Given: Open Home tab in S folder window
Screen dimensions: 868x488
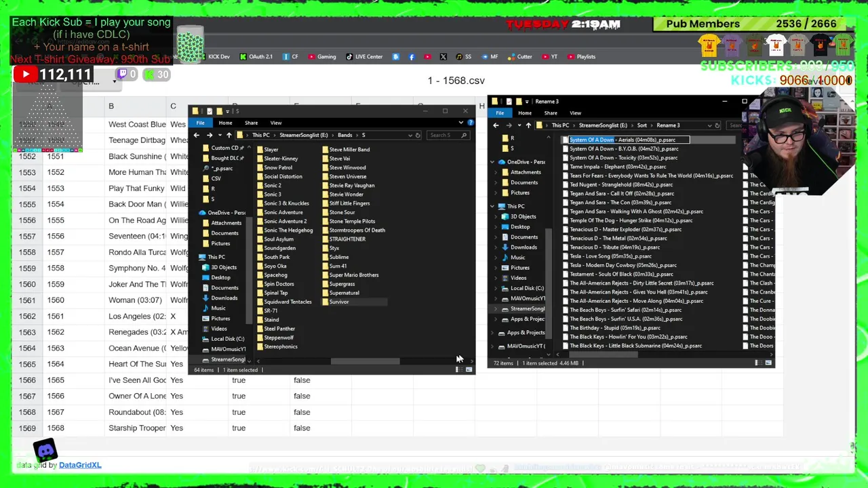Looking at the screenshot, I should [x=225, y=123].
